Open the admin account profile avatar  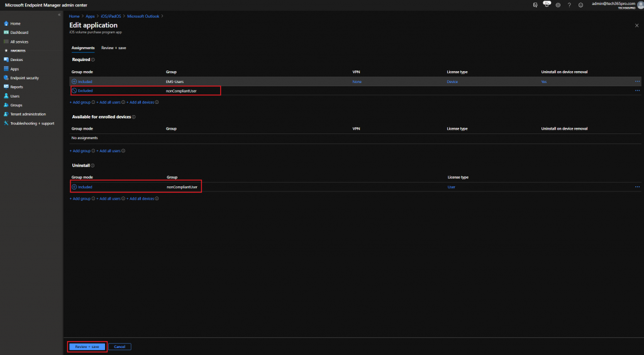[640, 5]
